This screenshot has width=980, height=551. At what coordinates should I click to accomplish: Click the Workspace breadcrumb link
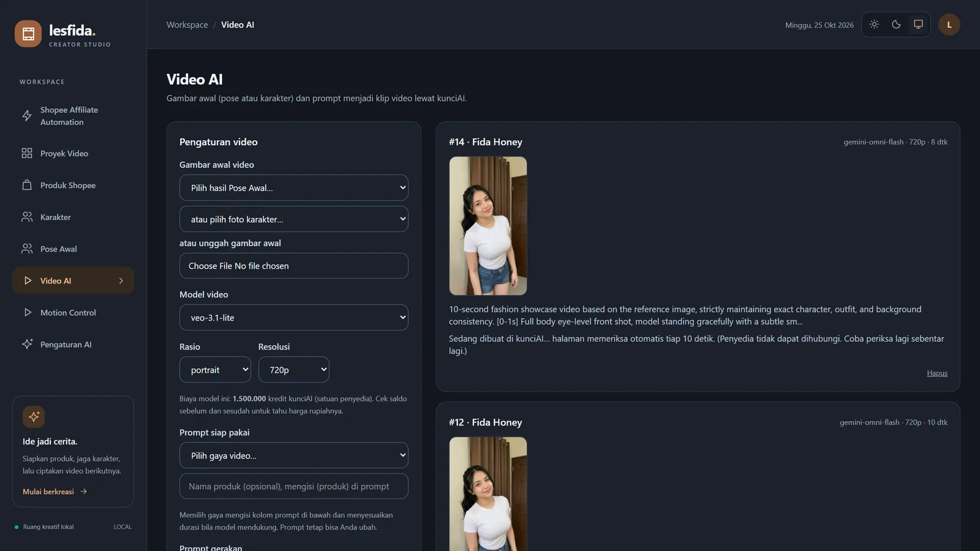pyautogui.click(x=187, y=24)
